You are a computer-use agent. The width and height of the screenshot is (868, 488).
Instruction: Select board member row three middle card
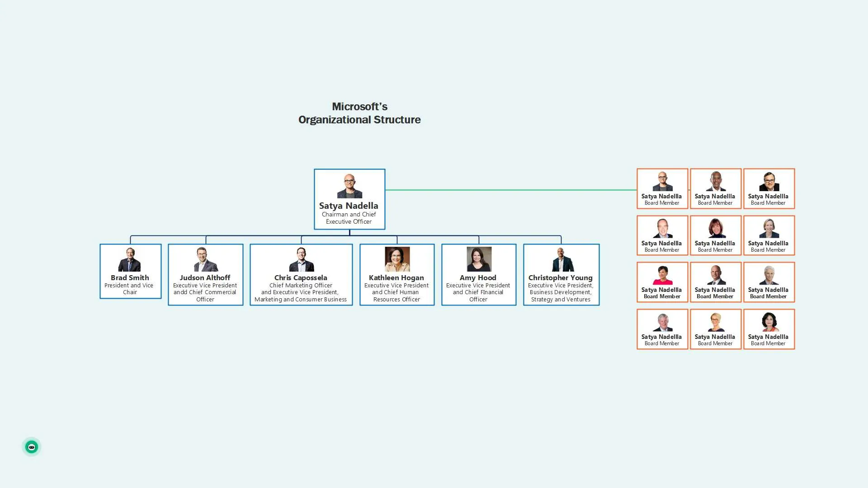coord(715,282)
